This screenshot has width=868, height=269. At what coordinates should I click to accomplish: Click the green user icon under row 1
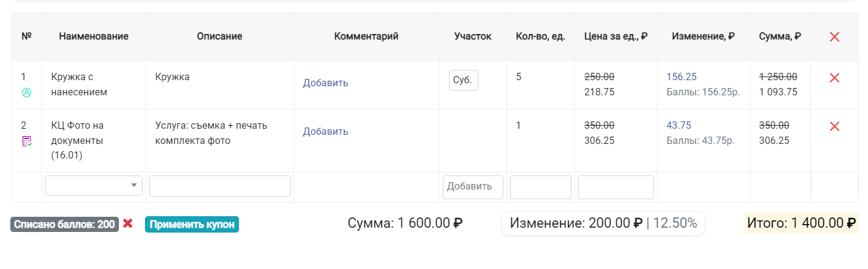26,93
